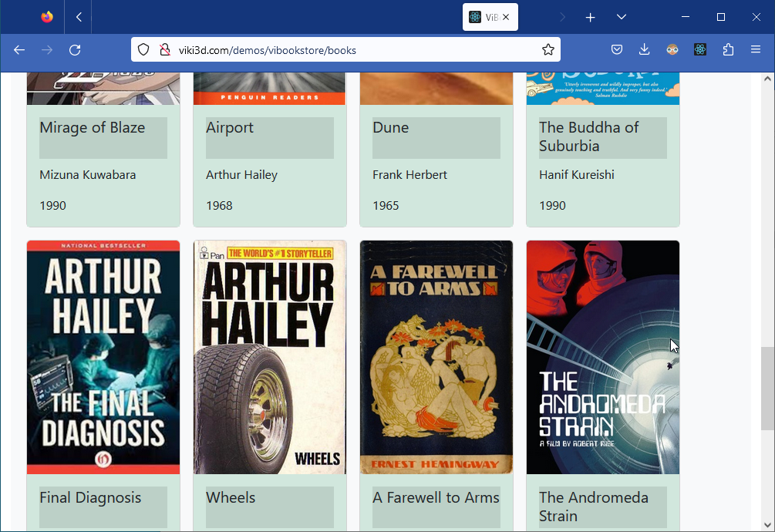Screen dimensions: 775x532
Task: Reload the current page
Action: pyautogui.click(x=75, y=50)
